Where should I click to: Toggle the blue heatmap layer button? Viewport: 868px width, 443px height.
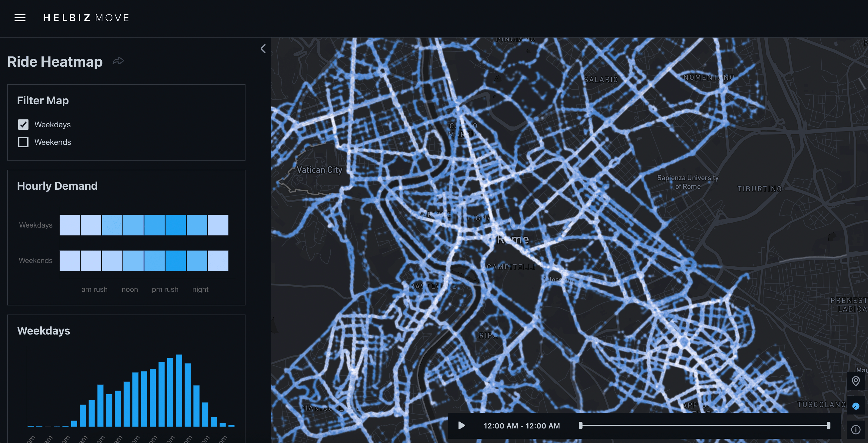[x=856, y=406]
